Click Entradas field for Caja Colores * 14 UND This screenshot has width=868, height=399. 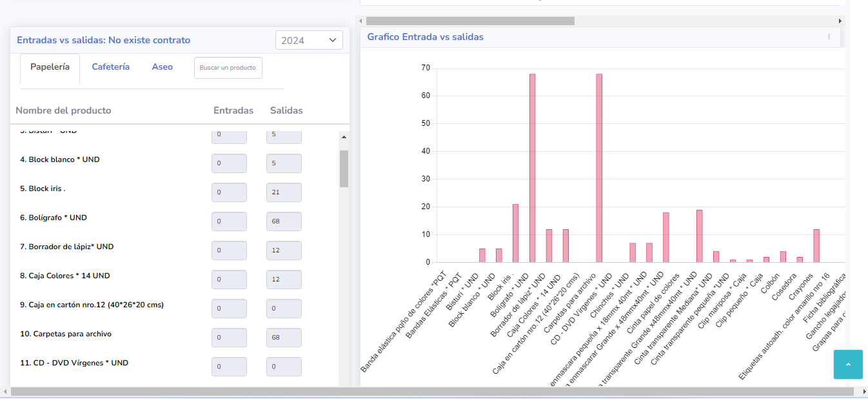click(229, 280)
